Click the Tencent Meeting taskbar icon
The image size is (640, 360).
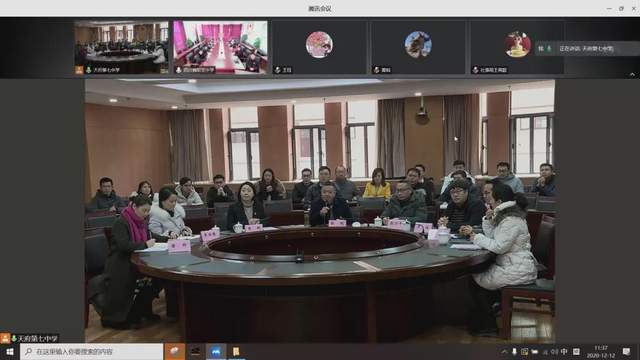click(216, 351)
